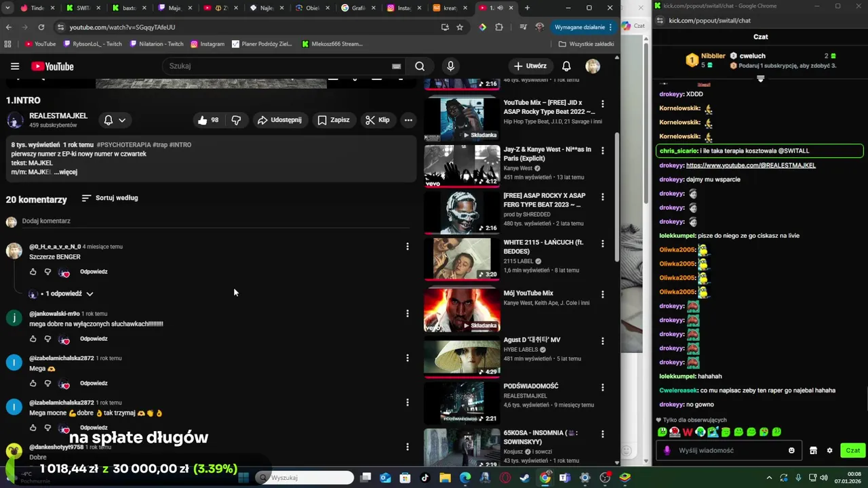Screen dimensions: 868x488
Task: Open the YouTube account avatar menu
Action: click(593, 66)
